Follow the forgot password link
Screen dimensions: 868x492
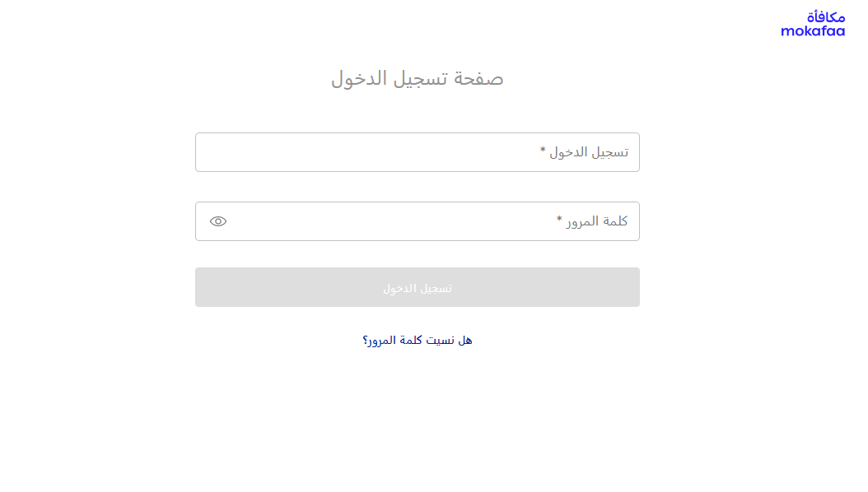(x=418, y=340)
